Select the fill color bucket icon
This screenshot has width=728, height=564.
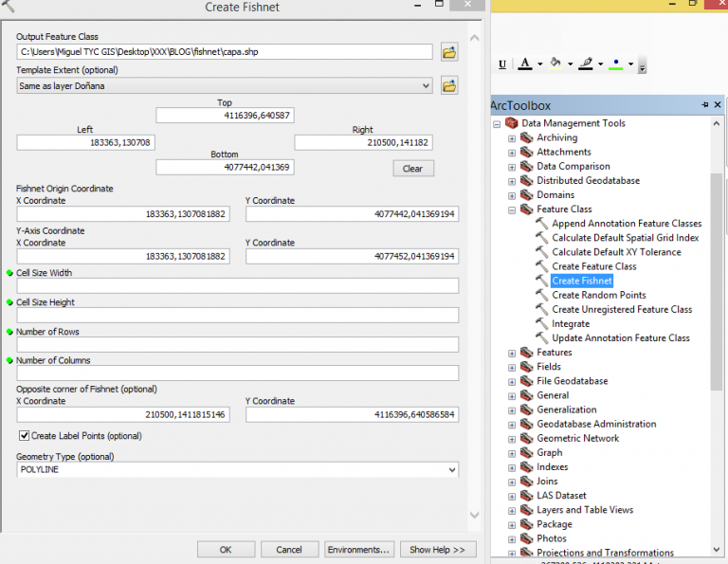click(x=555, y=64)
